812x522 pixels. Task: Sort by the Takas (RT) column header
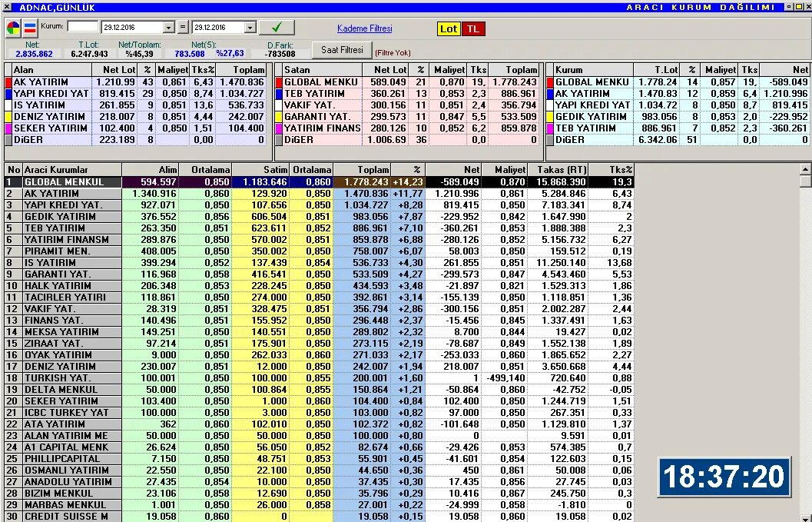(558, 169)
